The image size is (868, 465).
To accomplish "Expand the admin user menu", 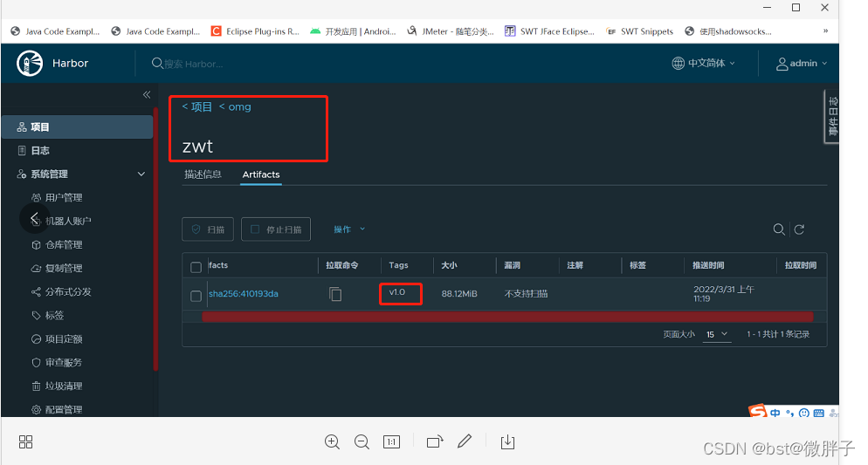I will 802,63.
